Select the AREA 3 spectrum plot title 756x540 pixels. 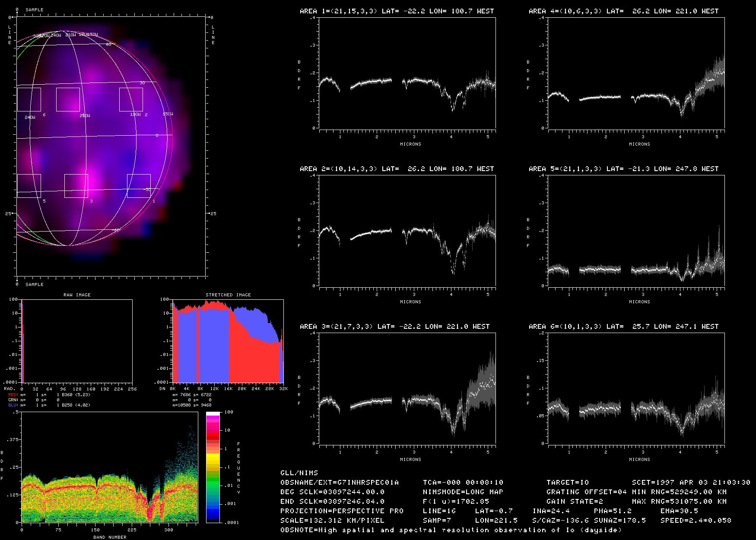click(394, 327)
